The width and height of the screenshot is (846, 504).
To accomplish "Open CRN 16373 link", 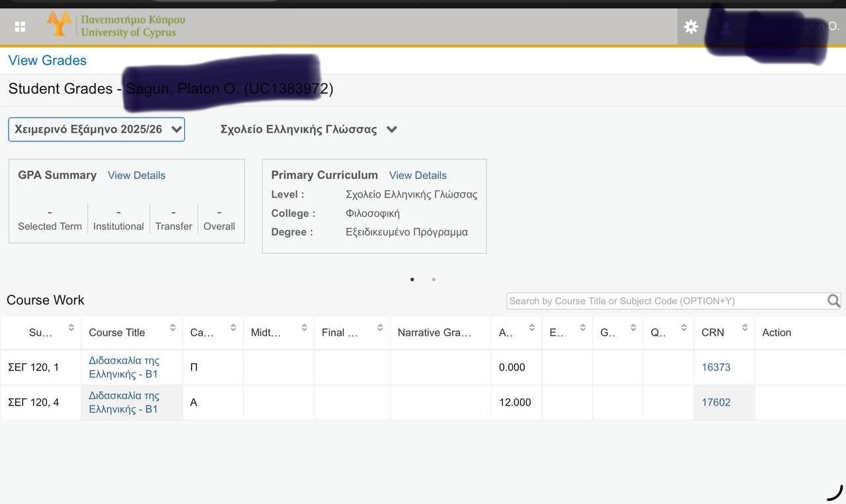I will (716, 367).
